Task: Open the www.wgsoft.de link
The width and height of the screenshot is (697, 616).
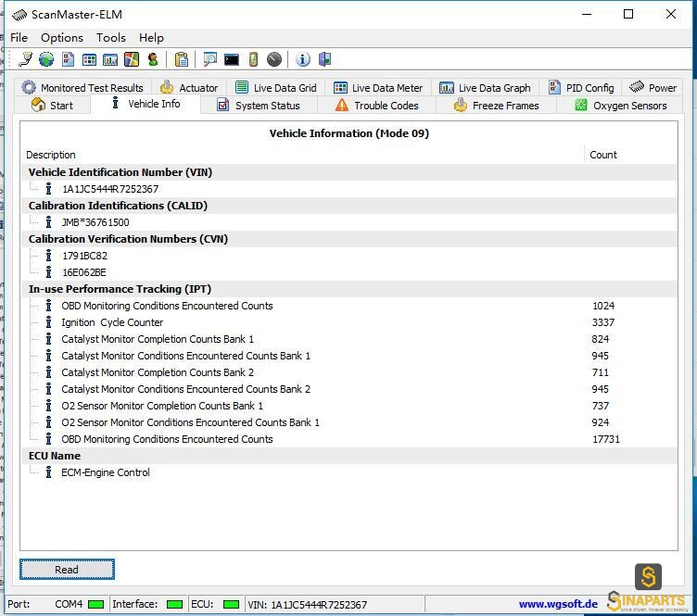Action: tap(558, 604)
